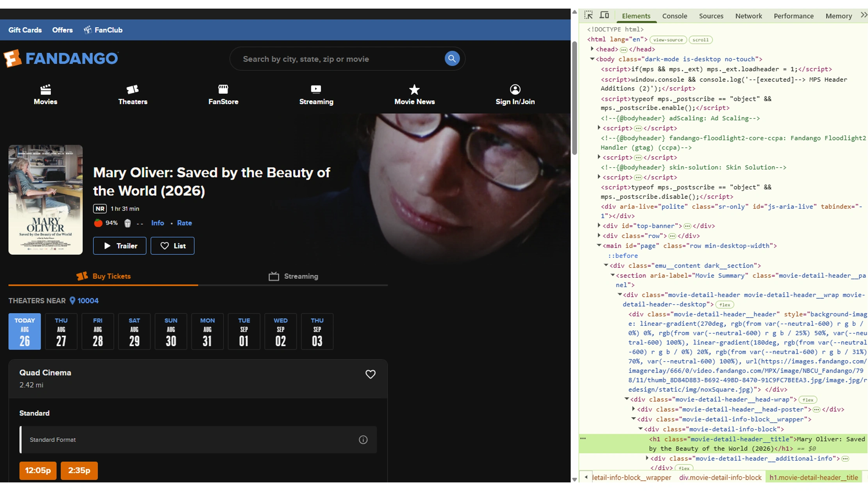Image resolution: width=868 pixels, height=491 pixels.
Task: Open the Streaming navigation icon in header
Action: click(x=316, y=89)
